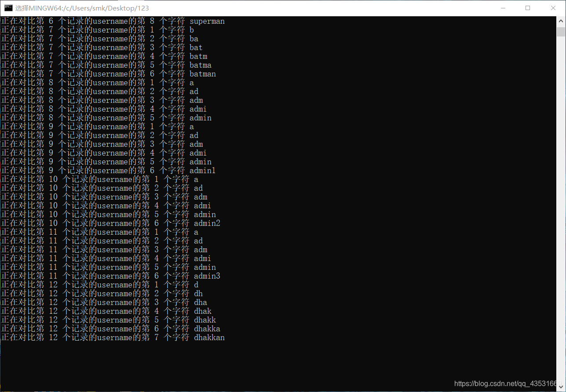Click the line ending with 'batman'
566x392 pixels.
pos(108,74)
